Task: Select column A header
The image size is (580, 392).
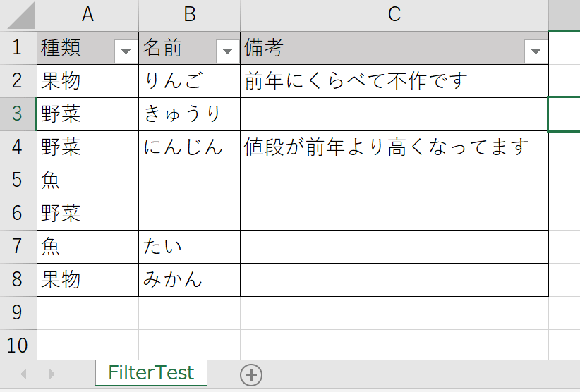Action: point(87,14)
